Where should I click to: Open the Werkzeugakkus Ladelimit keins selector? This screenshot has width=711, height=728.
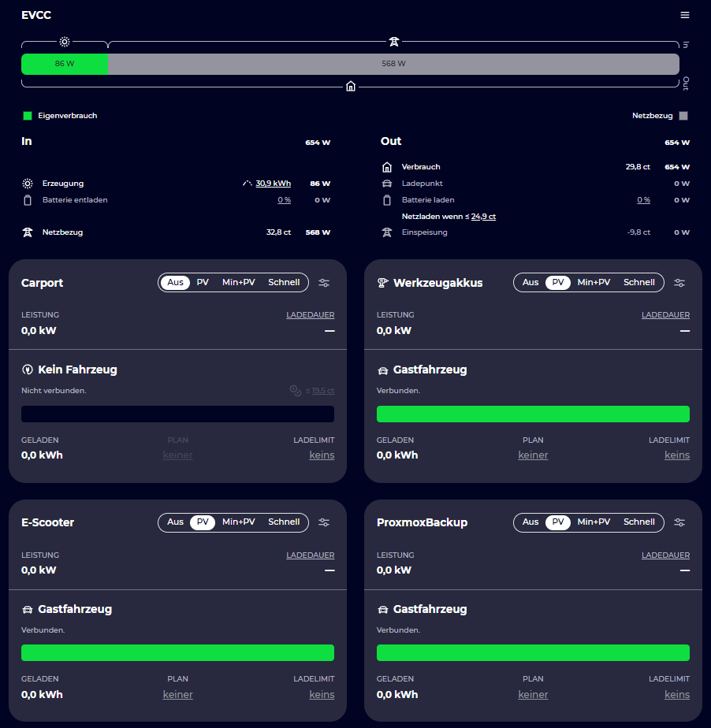pos(677,455)
